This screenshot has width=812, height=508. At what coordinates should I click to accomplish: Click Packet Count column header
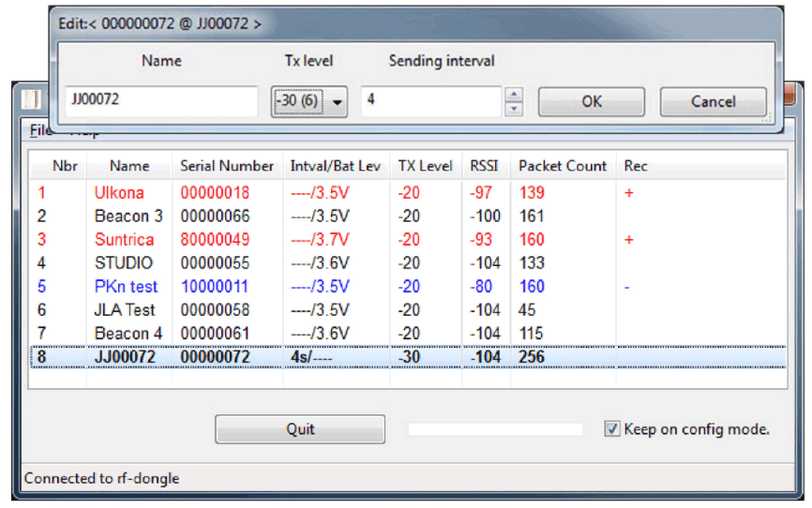(563, 166)
